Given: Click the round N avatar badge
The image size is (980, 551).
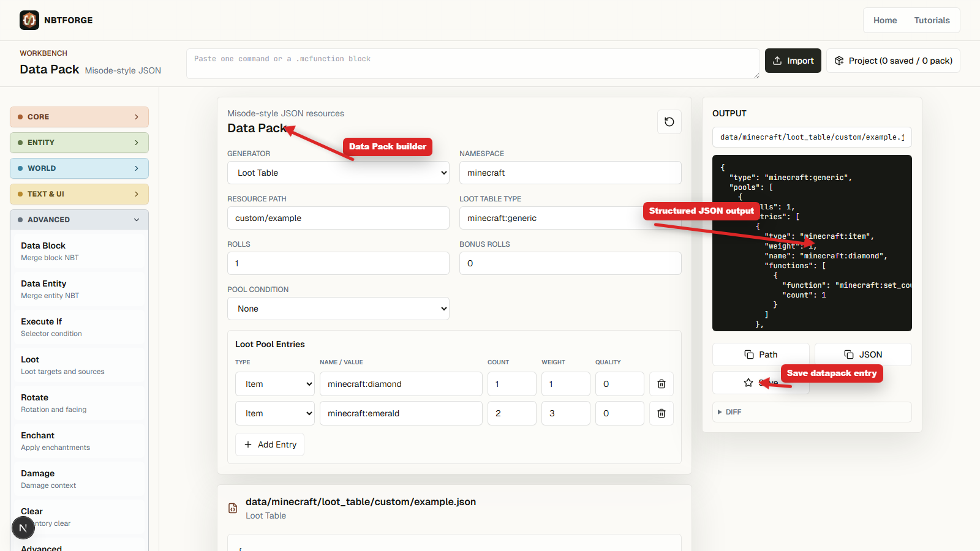Looking at the screenshot, I should [x=23, y=528].
